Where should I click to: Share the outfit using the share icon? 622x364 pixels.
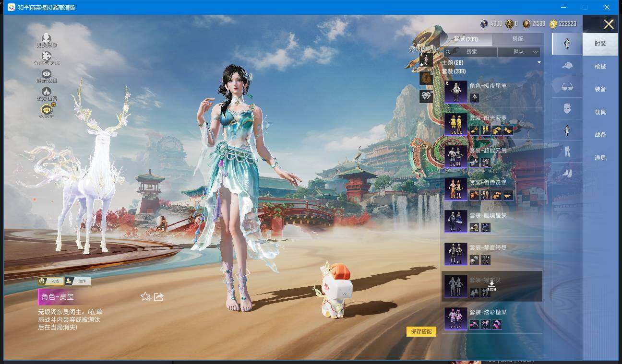(x=159, y=297)
